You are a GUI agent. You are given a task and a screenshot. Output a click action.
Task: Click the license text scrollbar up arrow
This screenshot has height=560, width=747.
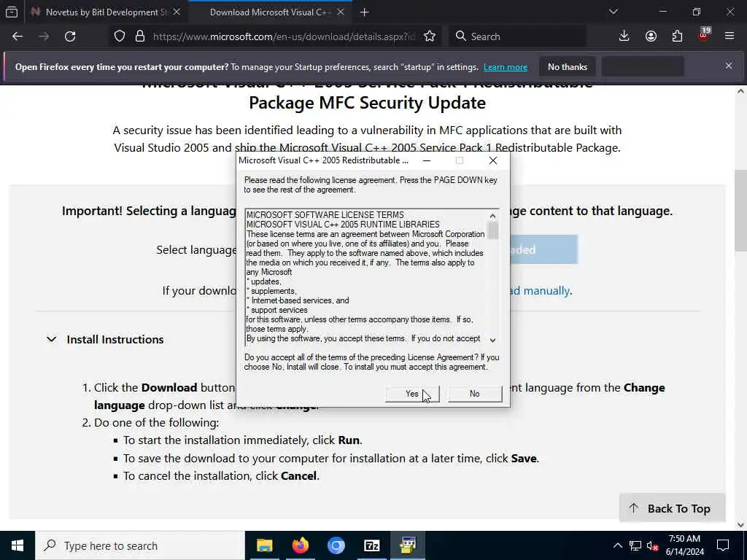coord(492,216)
